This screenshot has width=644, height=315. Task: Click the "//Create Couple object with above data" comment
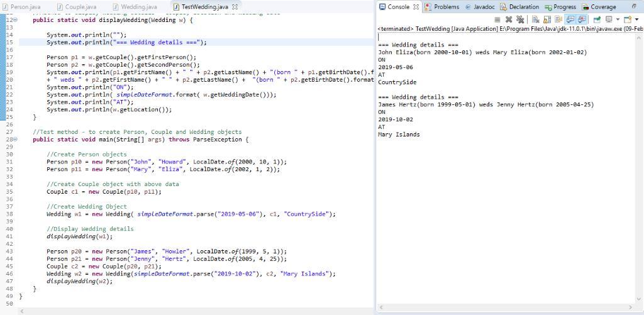click(113, 184)
